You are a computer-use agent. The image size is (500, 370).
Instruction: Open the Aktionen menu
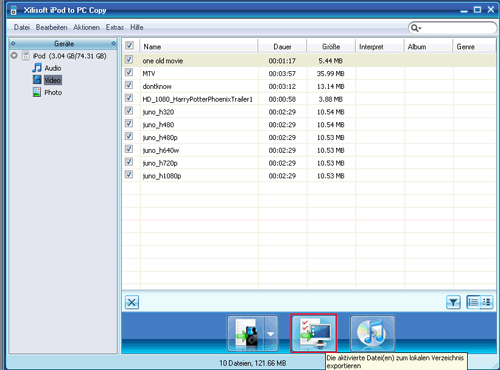tap(86, 27)
